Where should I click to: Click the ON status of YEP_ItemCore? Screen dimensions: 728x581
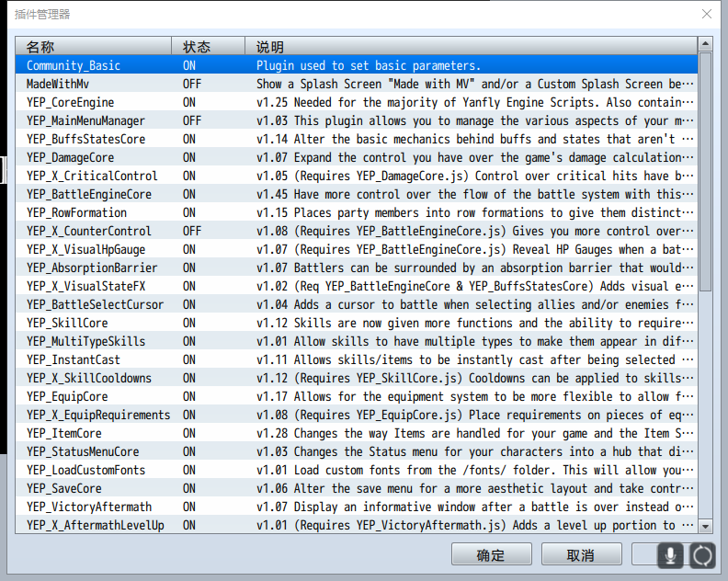[x=189, y=433]
